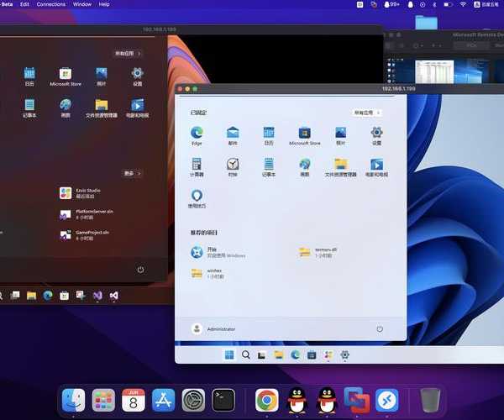The width and height of the screenshot is (504, 420).
Task: Open Calendar from the Dock
Action: (133, 400)
